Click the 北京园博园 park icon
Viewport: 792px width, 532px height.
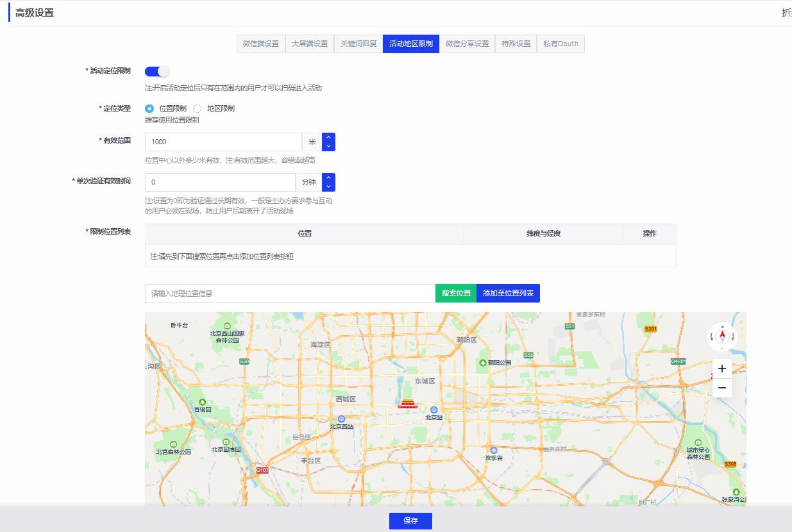226,442
